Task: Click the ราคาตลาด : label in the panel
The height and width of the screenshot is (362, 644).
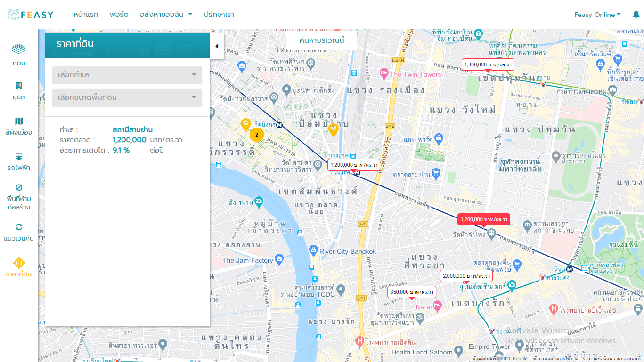Action: tap(77, 140)
